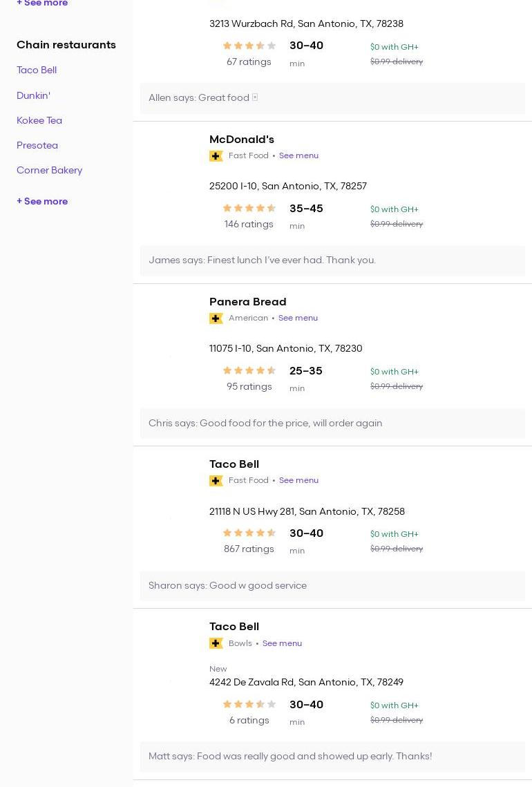Open See menu link for McDonald's
Viewport: 532px width, 787px height.
click(x=298, y=155)
